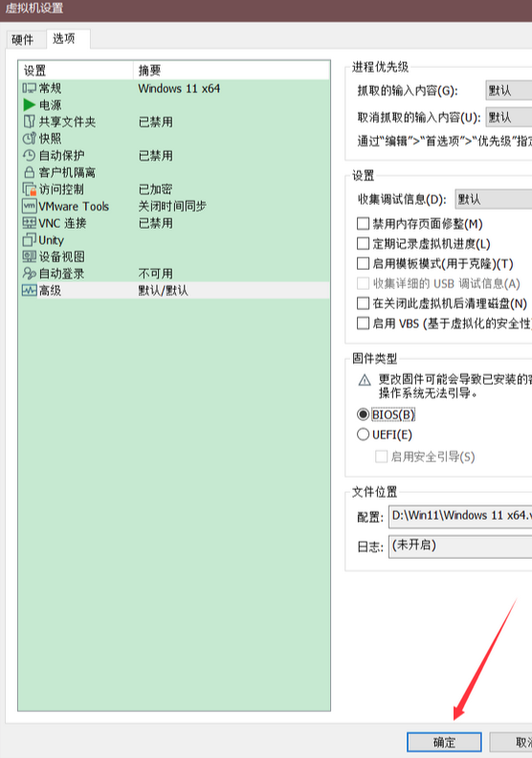The image size is (532, 758).
Task: Click the 不可用 summary text
Action: click(x=156, y=274)
